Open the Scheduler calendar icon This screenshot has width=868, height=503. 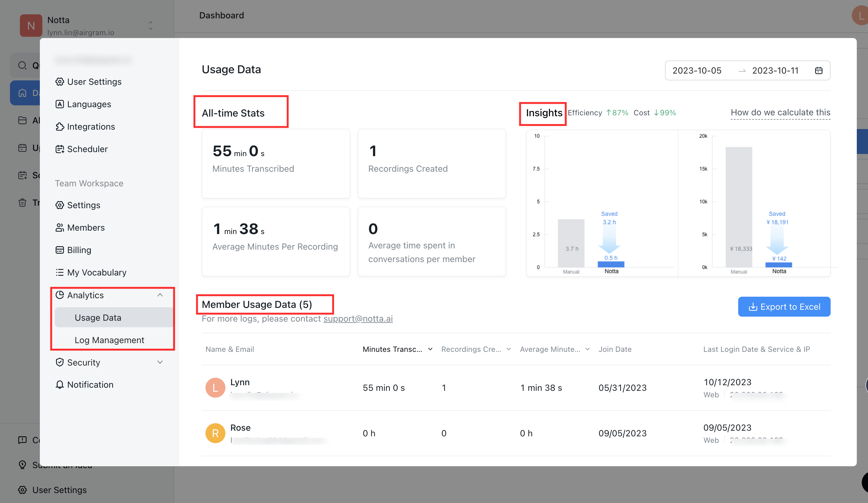point(60,149)
